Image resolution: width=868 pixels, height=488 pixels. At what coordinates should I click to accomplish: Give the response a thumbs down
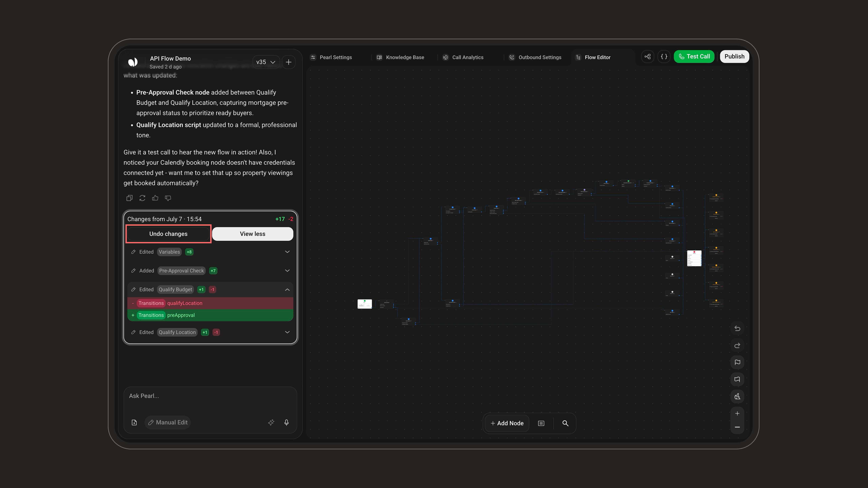pyautogui.click(x=168, y=198)
